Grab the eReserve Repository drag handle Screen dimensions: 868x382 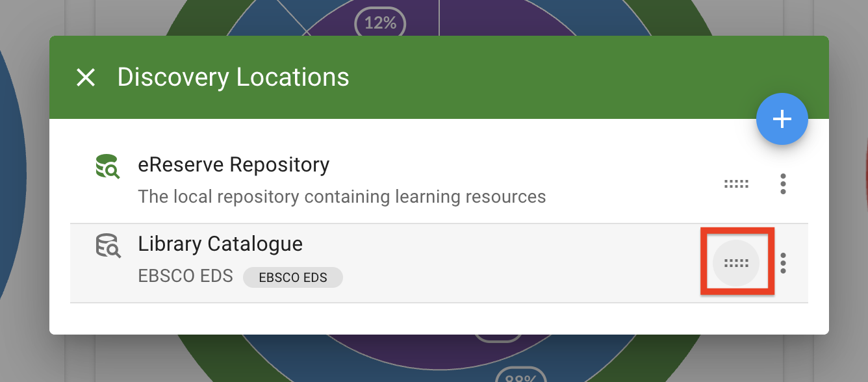736,184
